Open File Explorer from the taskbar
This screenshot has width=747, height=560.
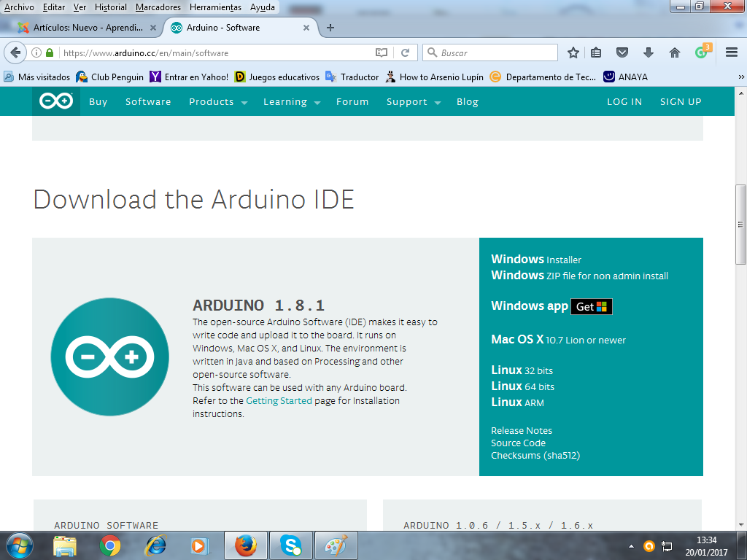point(65,545)
